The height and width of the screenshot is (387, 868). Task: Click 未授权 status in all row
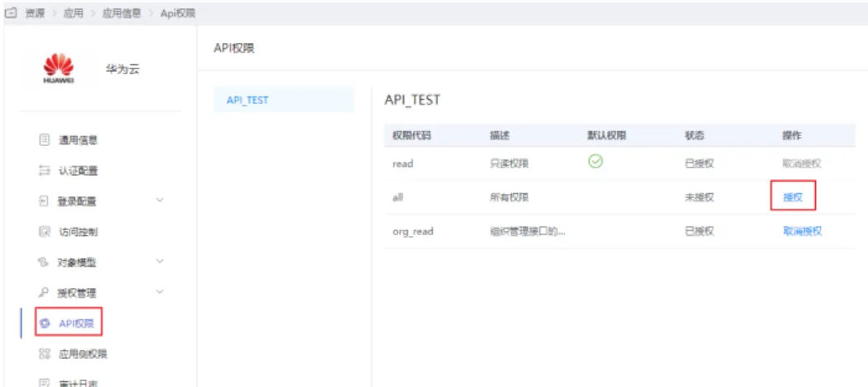click(x=700, y=197)
